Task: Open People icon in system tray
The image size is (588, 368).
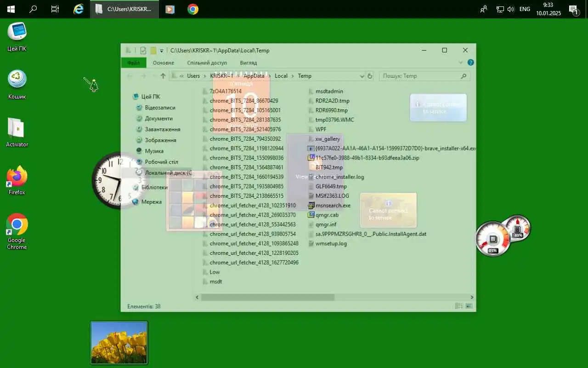Action: [483, 9]
